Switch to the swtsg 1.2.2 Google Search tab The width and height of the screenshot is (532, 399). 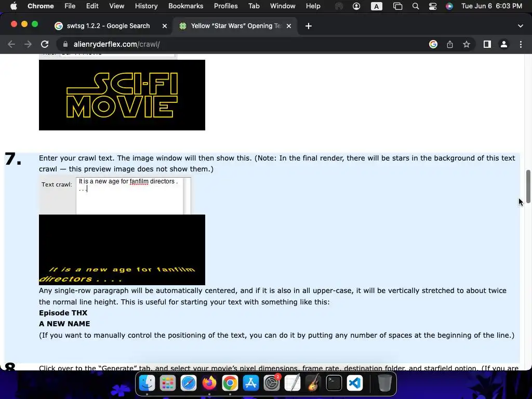click(108, 26)
